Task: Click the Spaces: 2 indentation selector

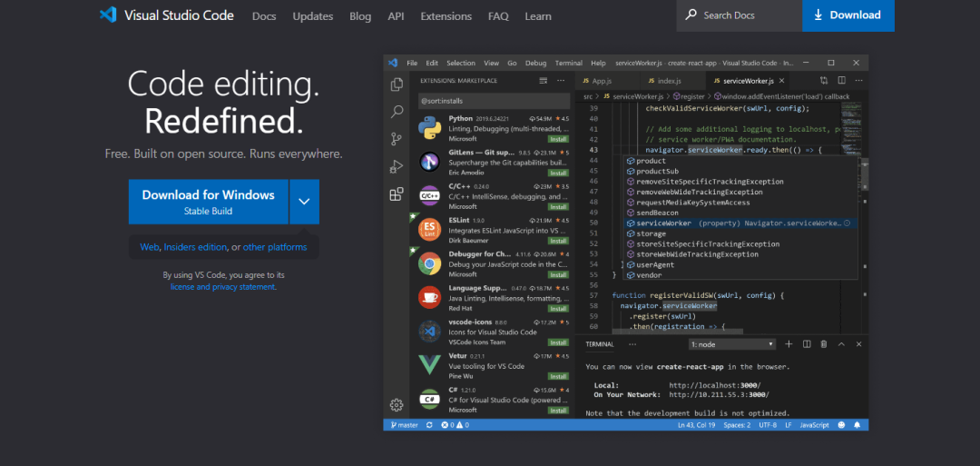Action: tap(737, 425)
